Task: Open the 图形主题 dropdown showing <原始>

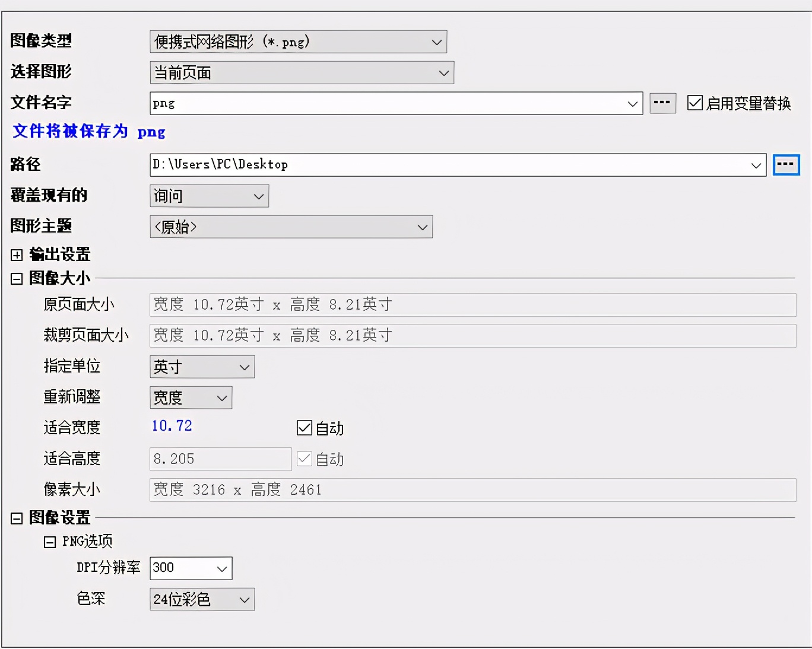Action: coord(291,227)
